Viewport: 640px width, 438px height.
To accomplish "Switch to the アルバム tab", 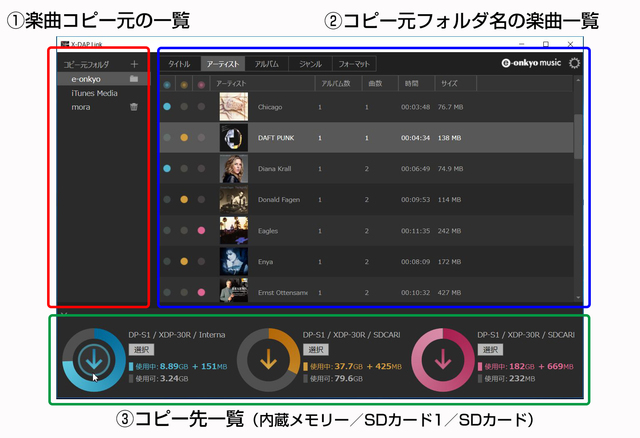I will [x=267, y=64].
